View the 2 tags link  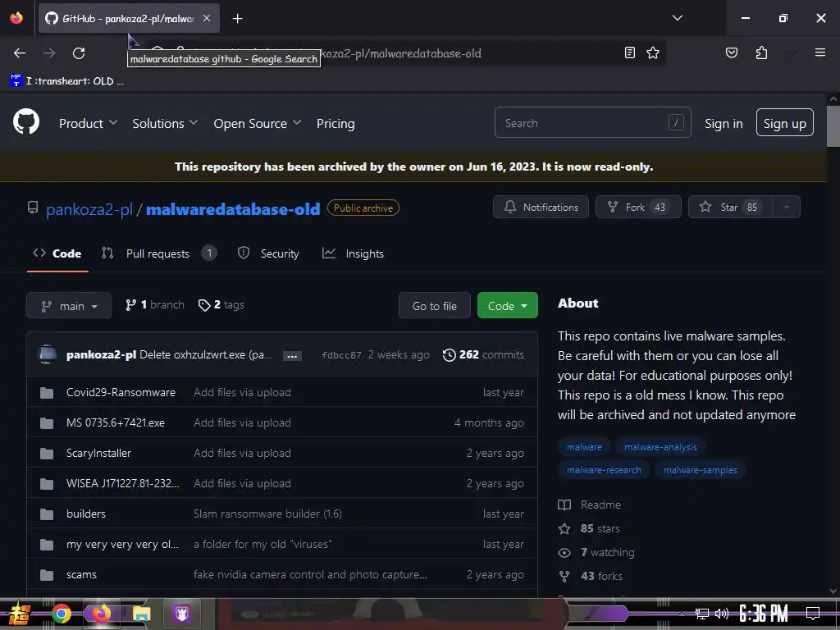pos(221,305)
